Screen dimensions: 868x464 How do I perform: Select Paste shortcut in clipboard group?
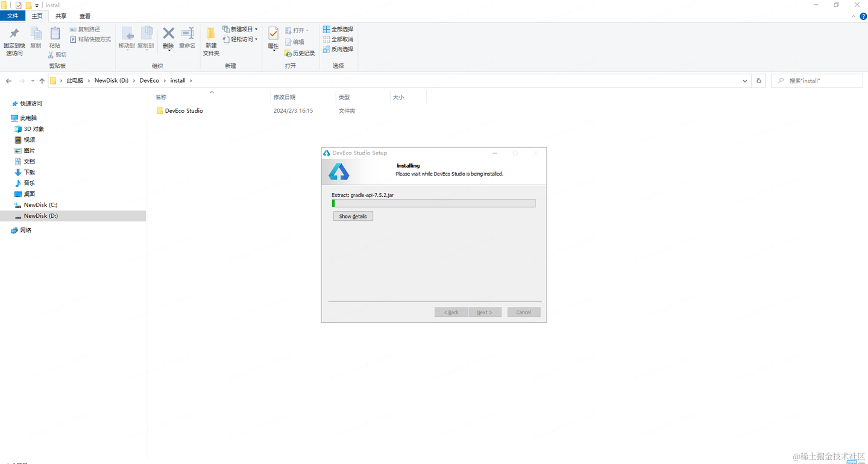(90, 39)
